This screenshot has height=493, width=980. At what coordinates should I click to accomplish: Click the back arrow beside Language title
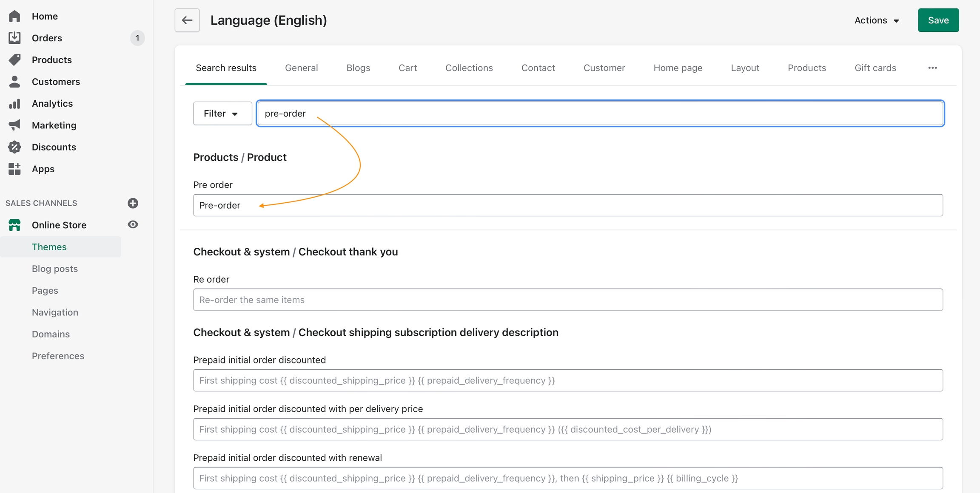point(187,20)
